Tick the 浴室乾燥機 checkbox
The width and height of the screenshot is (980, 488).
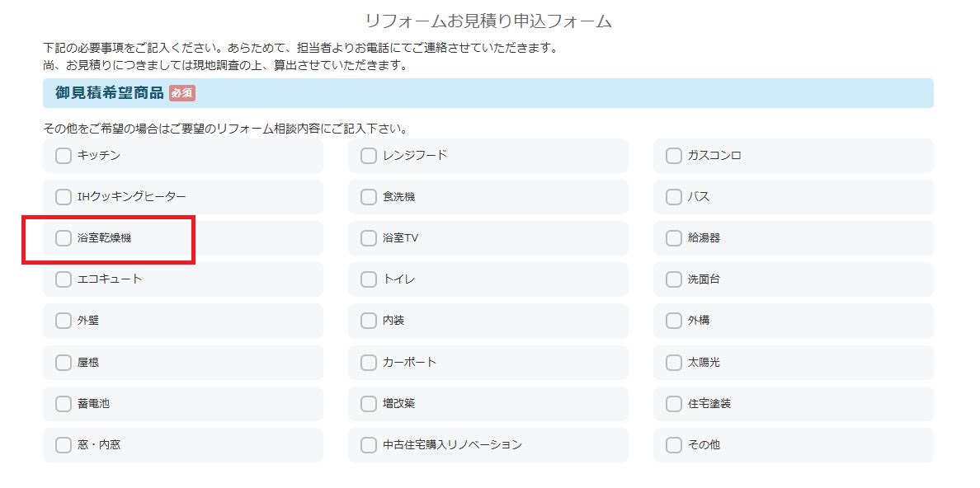(x=64, y=238)
